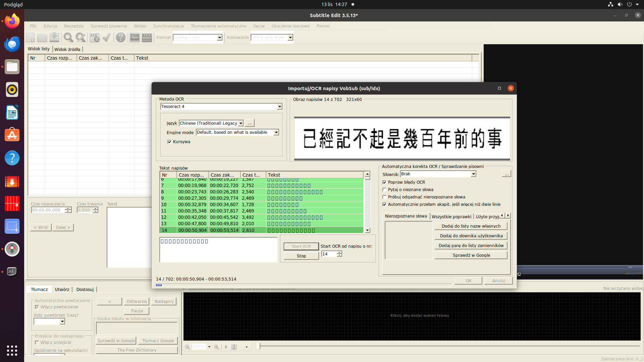644x362 pixels.
Task: Click the language ellipsis button beside Język
Action: 250,123
